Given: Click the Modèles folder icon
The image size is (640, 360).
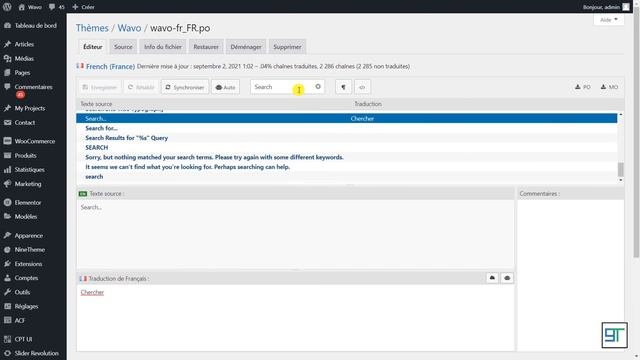Looking at the screenshot, I should tap(7, 216).
